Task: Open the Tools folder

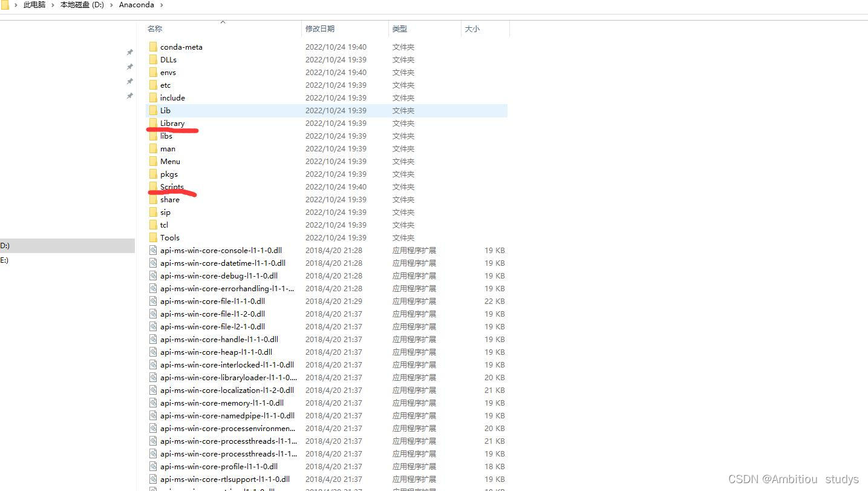Action: pos(169,237)
